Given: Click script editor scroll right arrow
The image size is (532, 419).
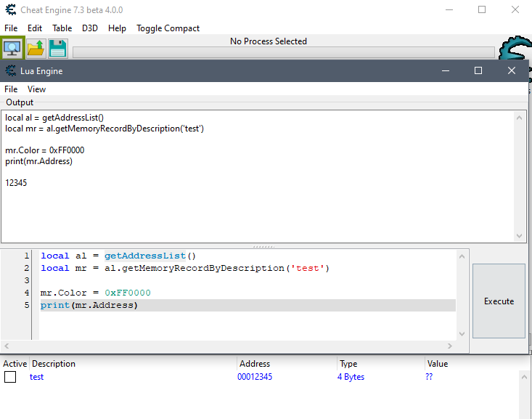Looking at the screenshot, I should tap(449, 346).
